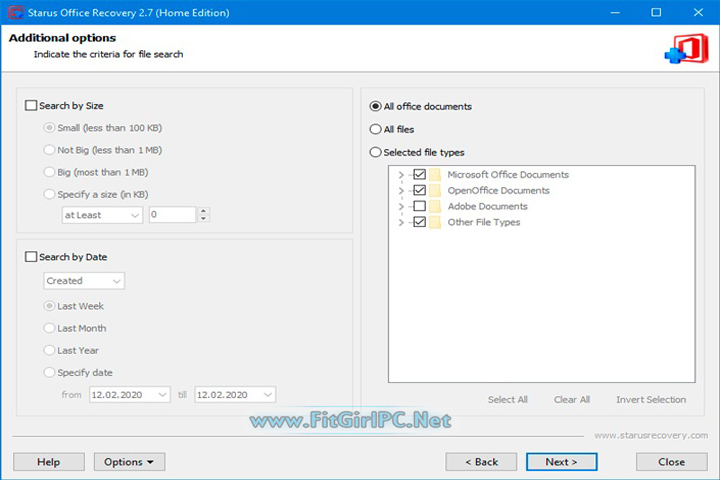This screenshot has width=720, height=480.
Task: Expand the OpenOffice Documents tree node
Action: click(x=401, y=191)
